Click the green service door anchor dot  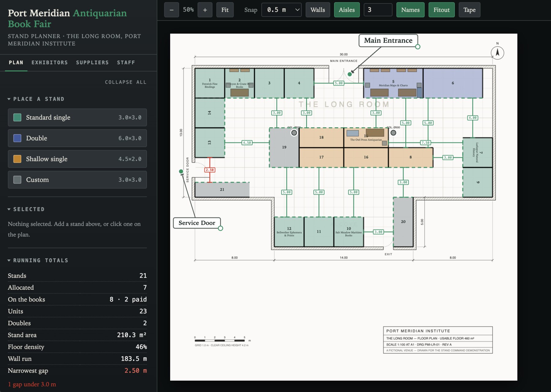[181, 171]
